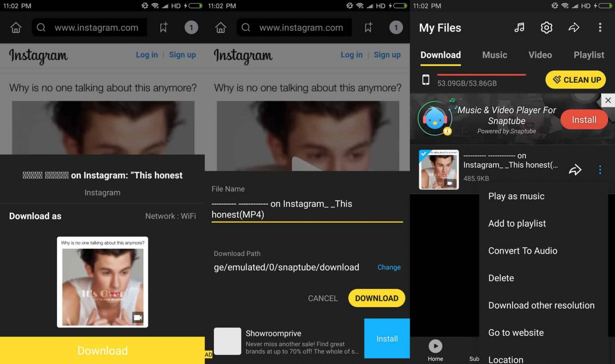The image size is (615, 364).
Task: Switch to the Playlist tab
Action: click(589, 55)
